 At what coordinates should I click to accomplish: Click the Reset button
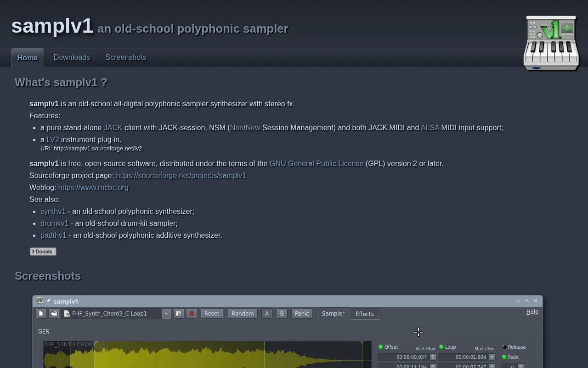click(x=212, y=313)
